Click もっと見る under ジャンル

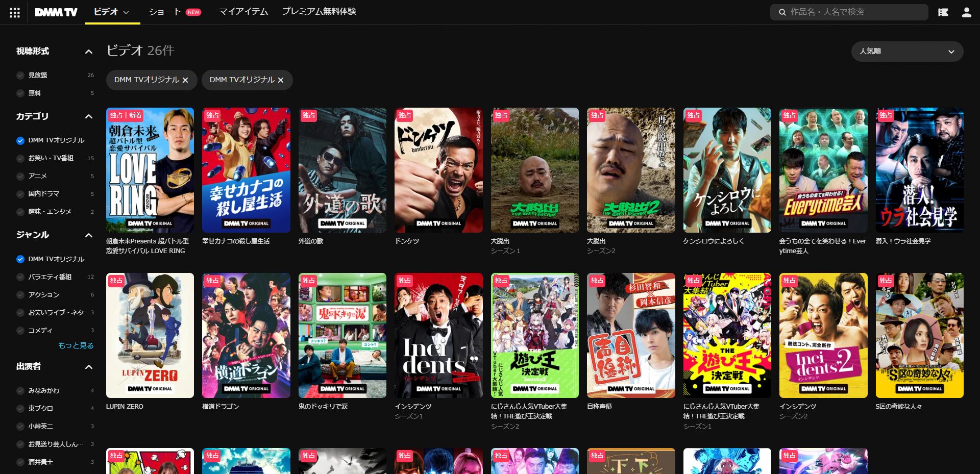[x=76, y=345]
